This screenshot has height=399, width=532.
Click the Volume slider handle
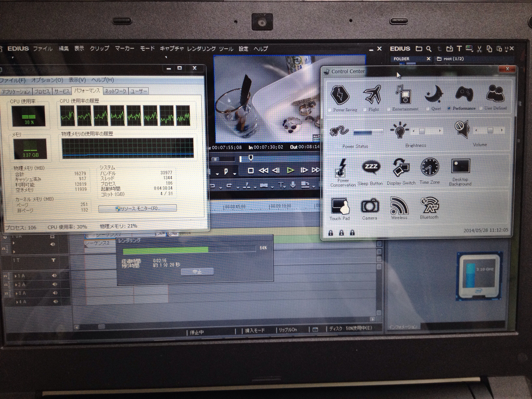tap(490, 130)
